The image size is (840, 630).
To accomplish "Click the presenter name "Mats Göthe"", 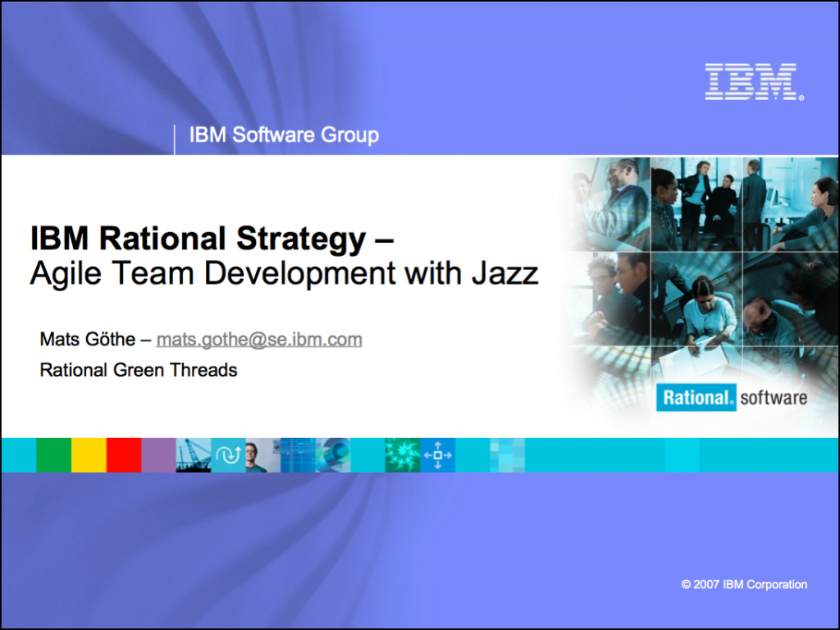I will [87, 339].
